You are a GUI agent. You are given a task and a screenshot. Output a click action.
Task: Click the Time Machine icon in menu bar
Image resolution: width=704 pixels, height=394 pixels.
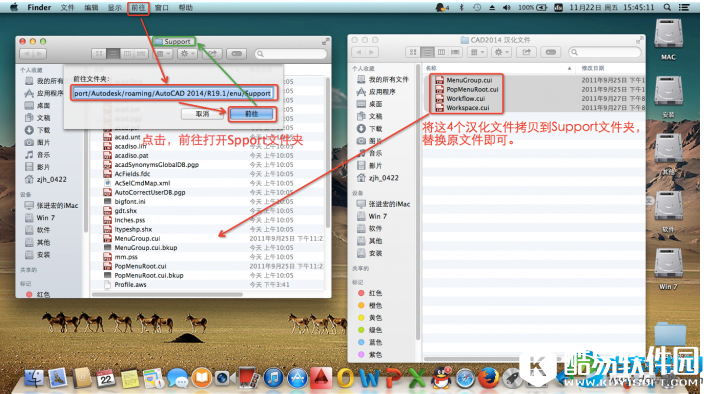[x=477, y=8]
